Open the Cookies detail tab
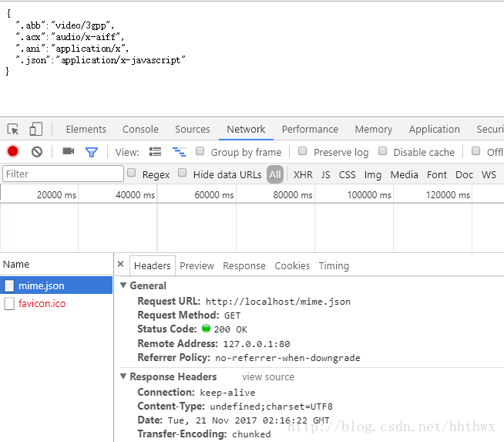 point(292,265)
